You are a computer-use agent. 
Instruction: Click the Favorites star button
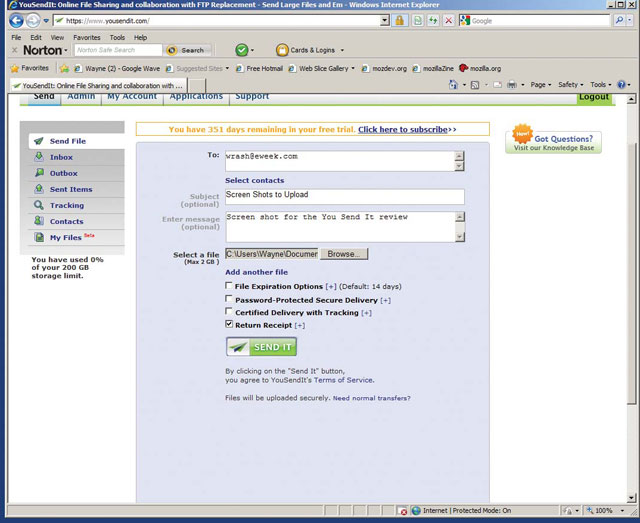coord(30,68)
